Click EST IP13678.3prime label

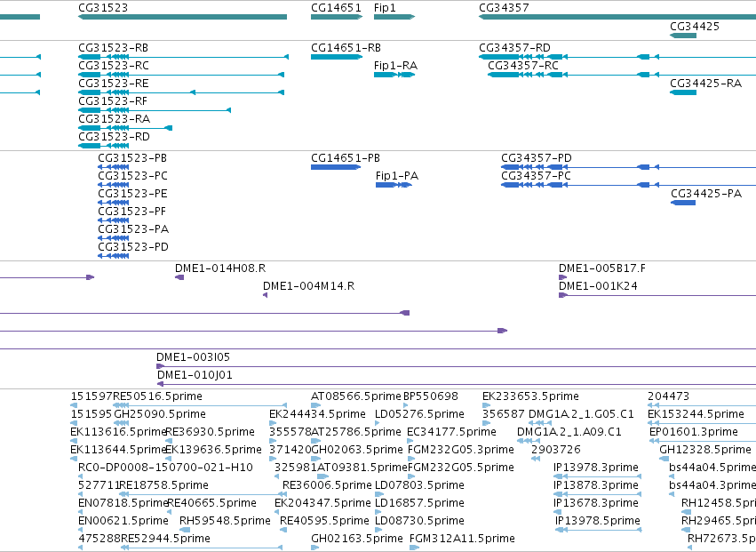click(596, 504)
